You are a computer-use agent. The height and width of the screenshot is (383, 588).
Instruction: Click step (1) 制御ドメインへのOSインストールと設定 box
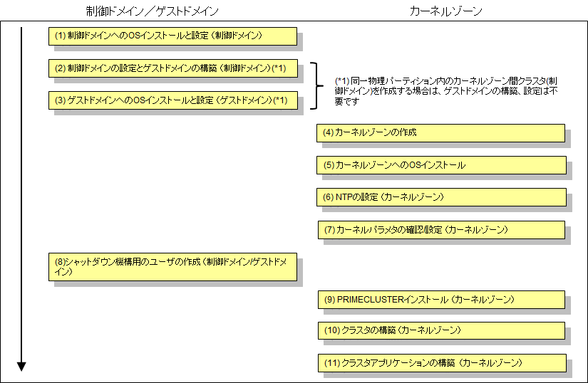tap(173, 36)
